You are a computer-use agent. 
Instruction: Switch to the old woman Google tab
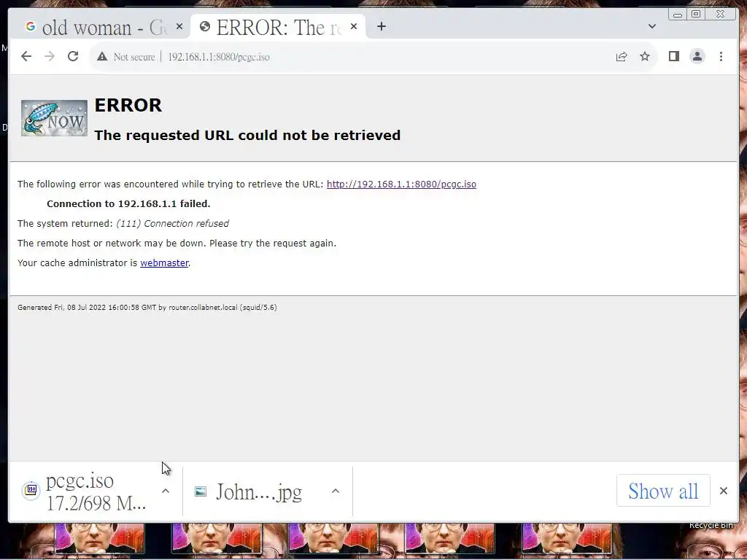pos(102,27)
